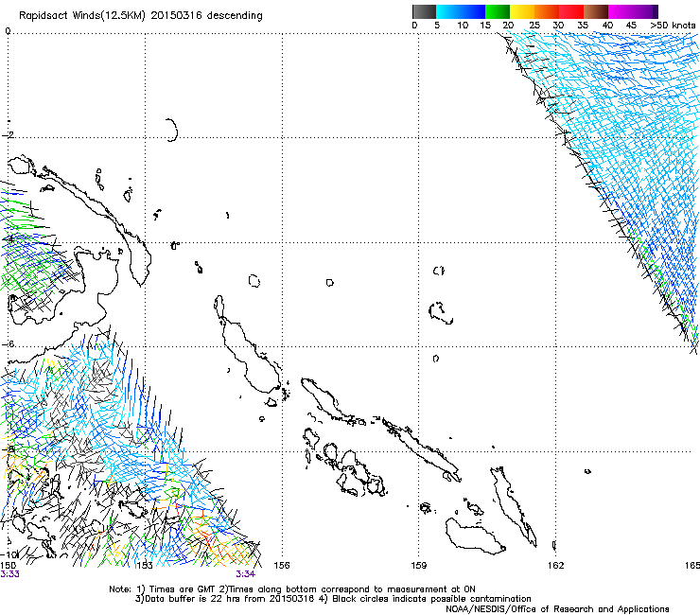Click the purple 3:33 time stamp
Image resolution: width=700 pixels, height=615 pixels.
point(9,574)
